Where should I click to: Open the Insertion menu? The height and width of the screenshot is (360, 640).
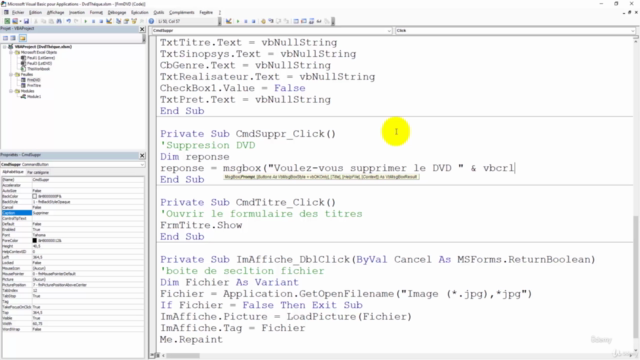[77, 12]
